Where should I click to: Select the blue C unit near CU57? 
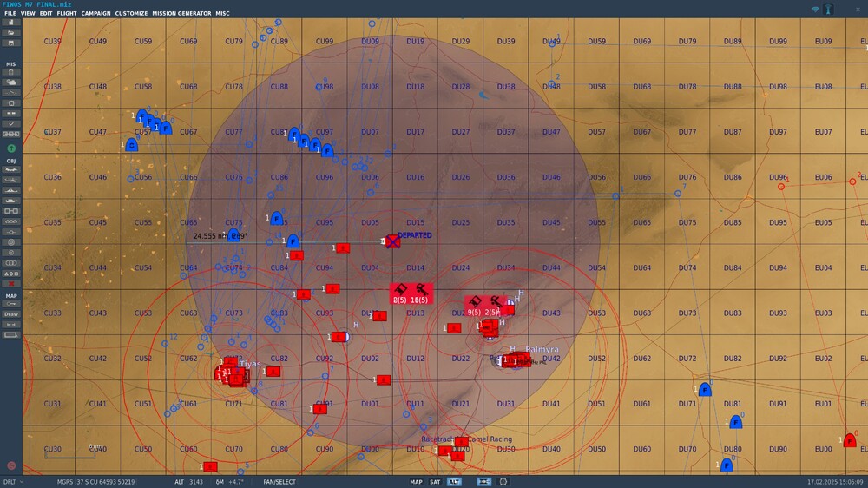click(132, 145)
